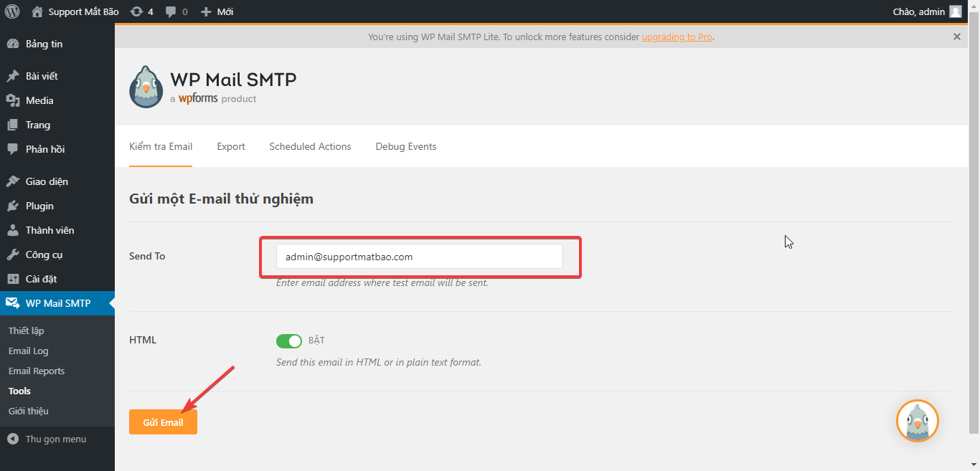Click the admin avatar icon
This screenshot has height=471, width=980.
[x=955, y=11]
